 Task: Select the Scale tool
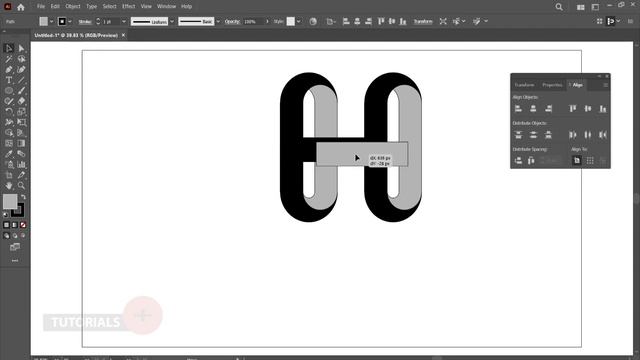point(22,112)
